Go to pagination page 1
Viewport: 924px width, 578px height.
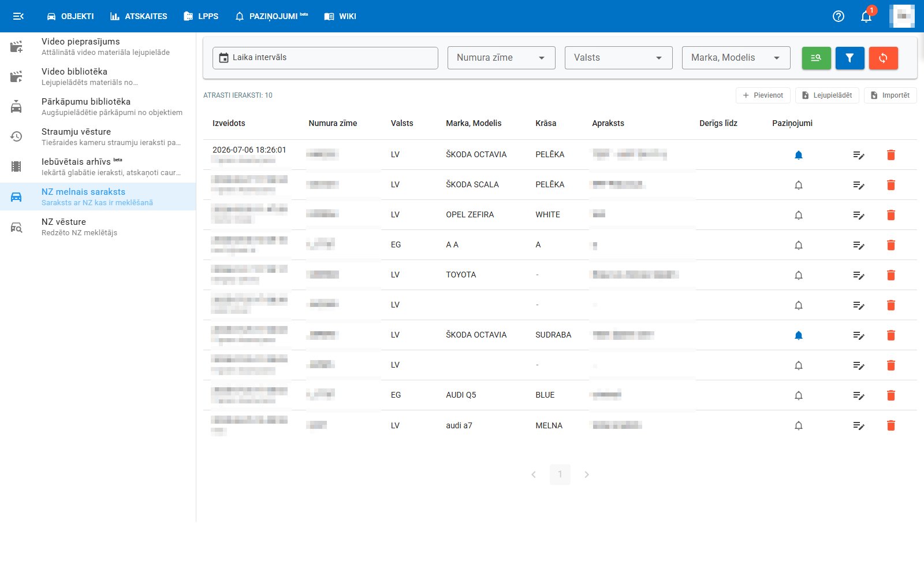click(x=560, y=475)
